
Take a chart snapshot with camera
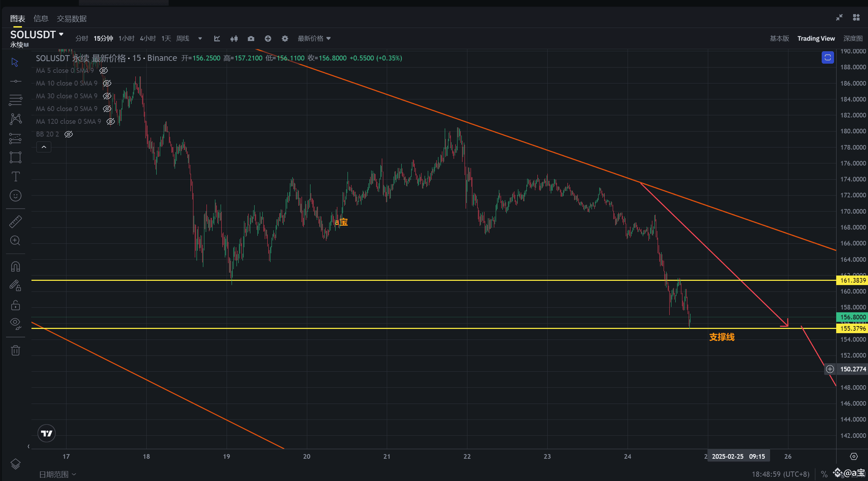(251, 39)
